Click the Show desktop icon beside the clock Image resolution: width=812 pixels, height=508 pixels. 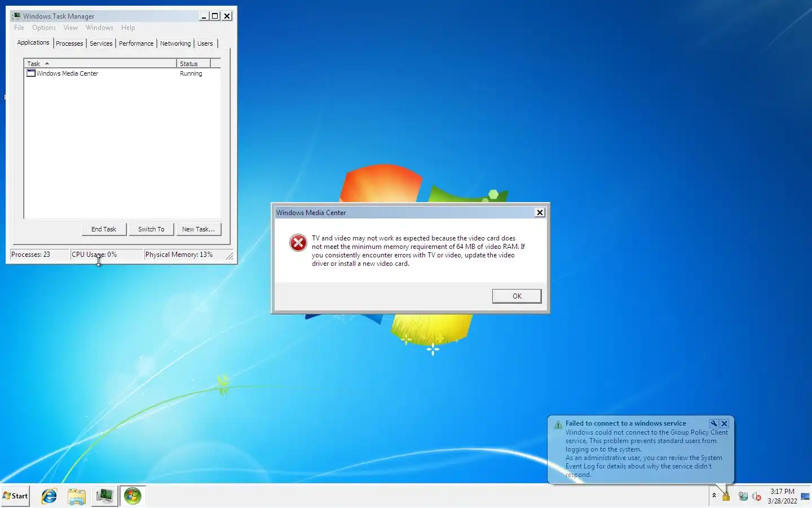pyautogui.click(x=805, y=496)
